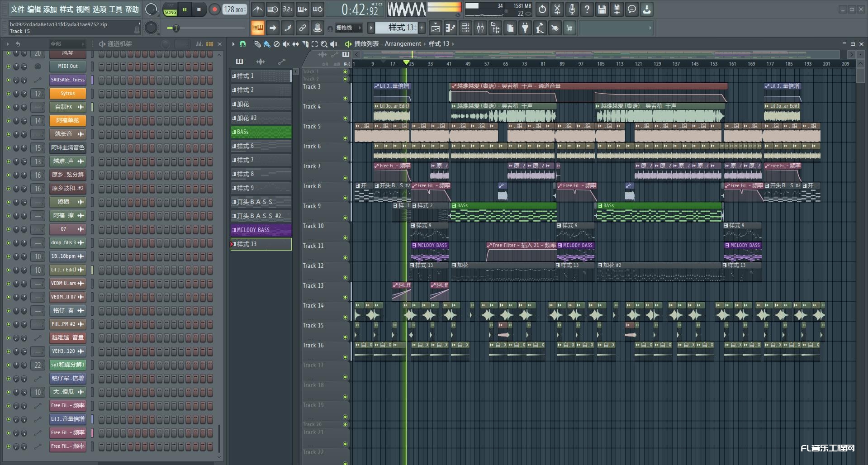Select the mute tool in playlist toolbar
The height and width of the screenshot is (465, 868).
pos(286,44)
